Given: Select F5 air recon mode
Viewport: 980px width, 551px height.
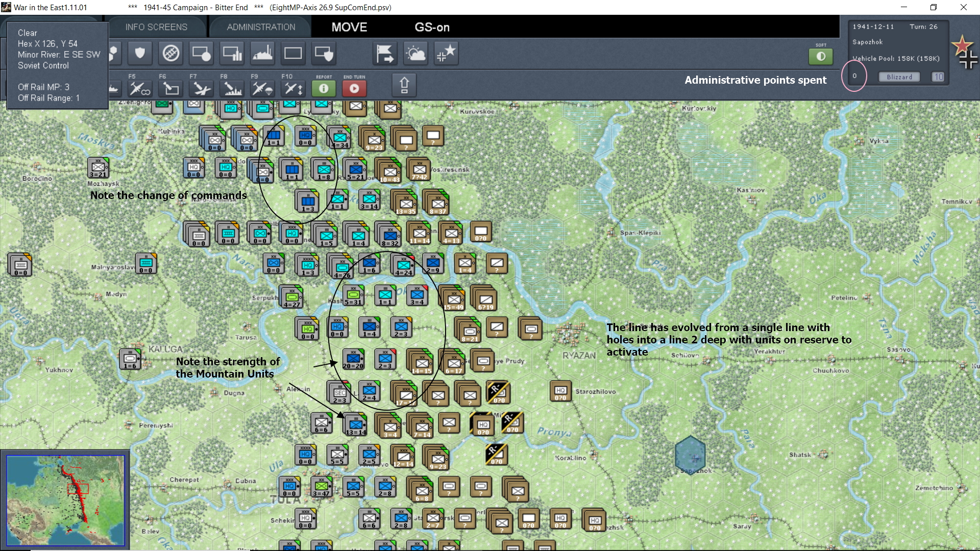Looking at the screenshot, I should pos(139,89).
